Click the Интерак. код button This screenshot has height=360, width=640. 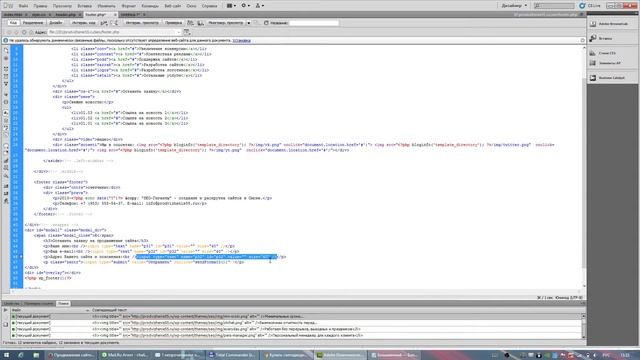click(84, 23)
